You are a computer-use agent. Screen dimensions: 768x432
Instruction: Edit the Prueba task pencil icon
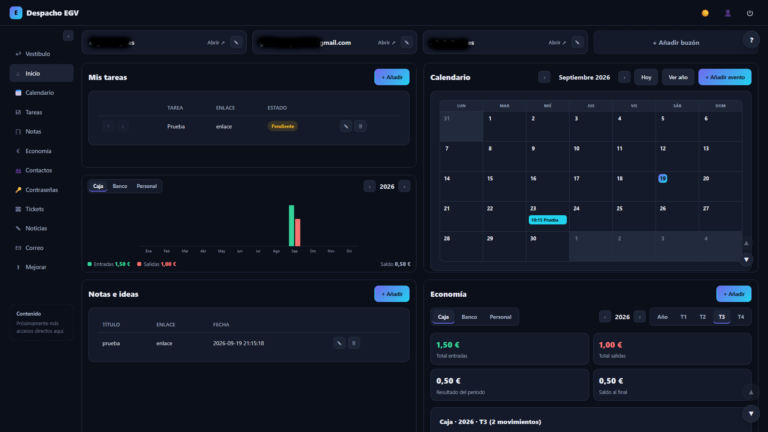click(346, 126)
